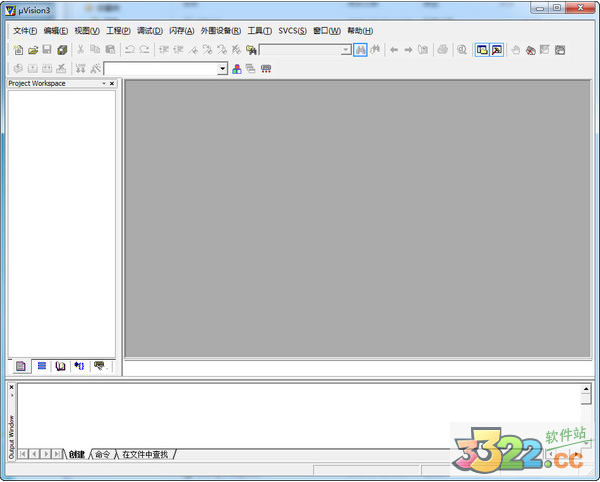
Task: Open the 帮助(H) menu
Action: [x=360, y=31]
